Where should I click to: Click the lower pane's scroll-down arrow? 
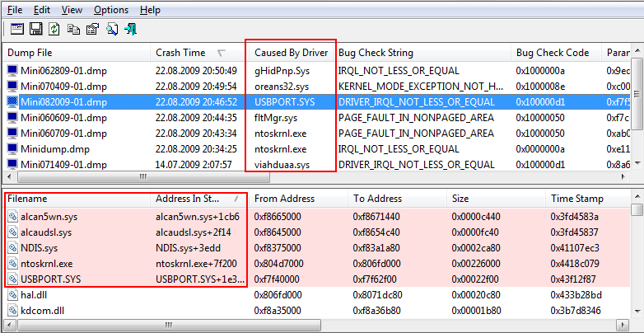coord(637,326)
